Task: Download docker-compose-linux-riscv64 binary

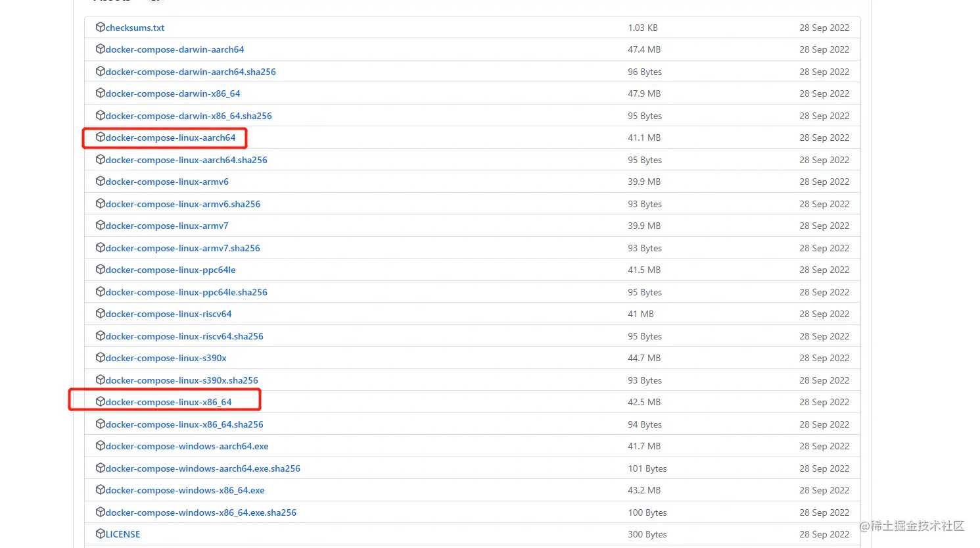Action: point(168,314)
